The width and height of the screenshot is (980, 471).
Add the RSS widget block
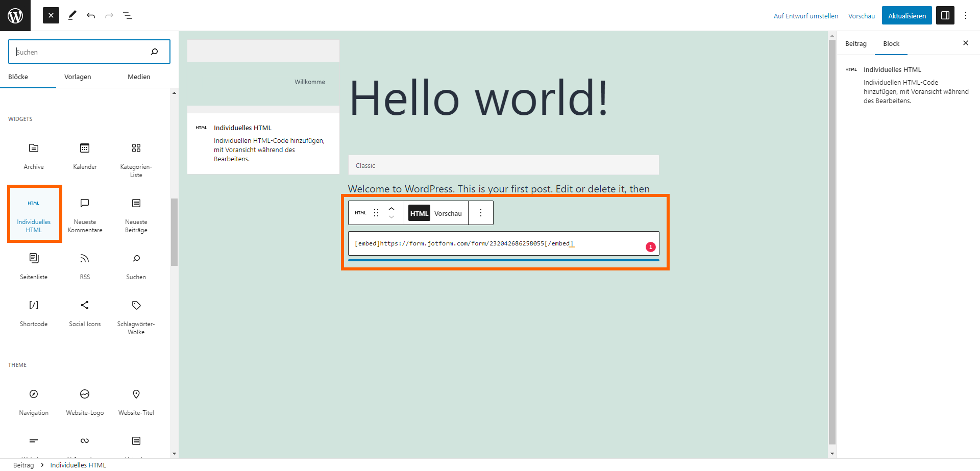[85, 265]
